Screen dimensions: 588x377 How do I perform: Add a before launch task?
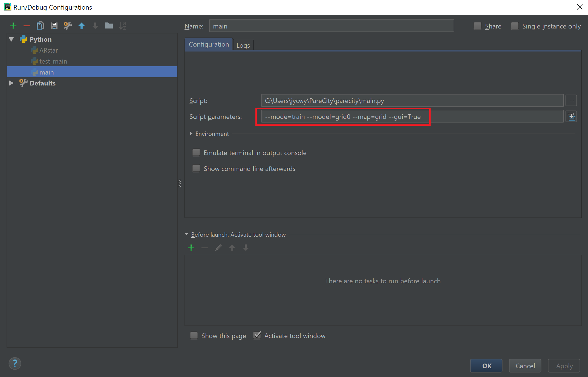tap(191, 248)
